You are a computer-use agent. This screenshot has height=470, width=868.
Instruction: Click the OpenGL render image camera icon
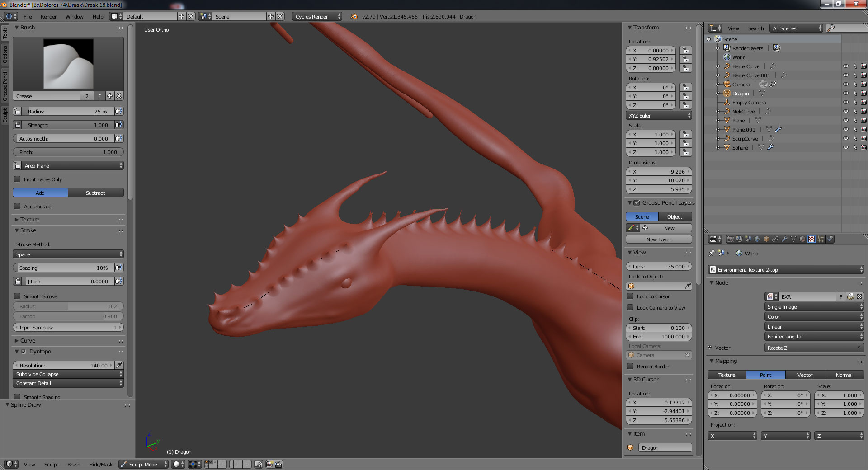coord(270,464)
